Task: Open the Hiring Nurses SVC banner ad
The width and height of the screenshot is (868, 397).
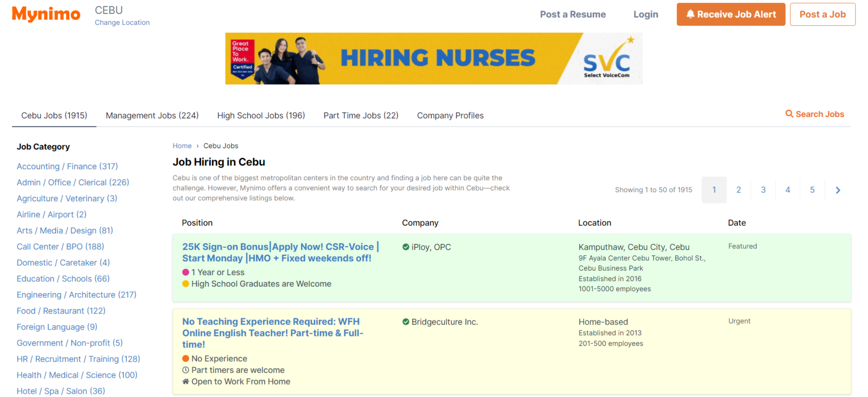Action: pos(434,58)
